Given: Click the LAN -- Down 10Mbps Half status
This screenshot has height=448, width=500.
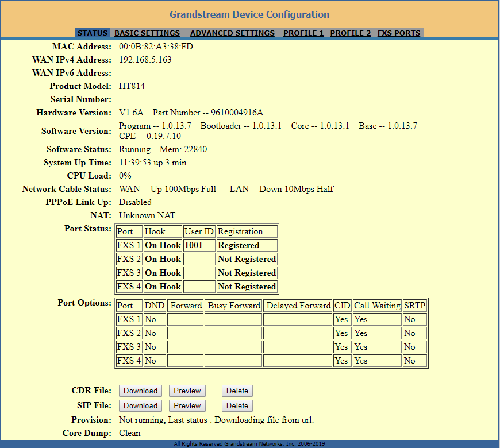Looking at the screenshot, I should [282, 190].
